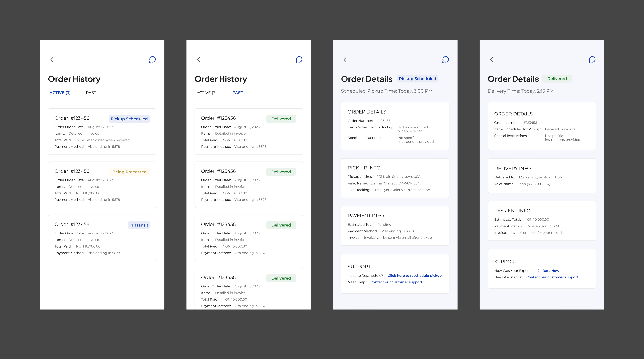This screenshot has height=359, width=644.
Task: Tap the back arrow on the Pickup Scheduled details screen
Action: tap(345, 60)
